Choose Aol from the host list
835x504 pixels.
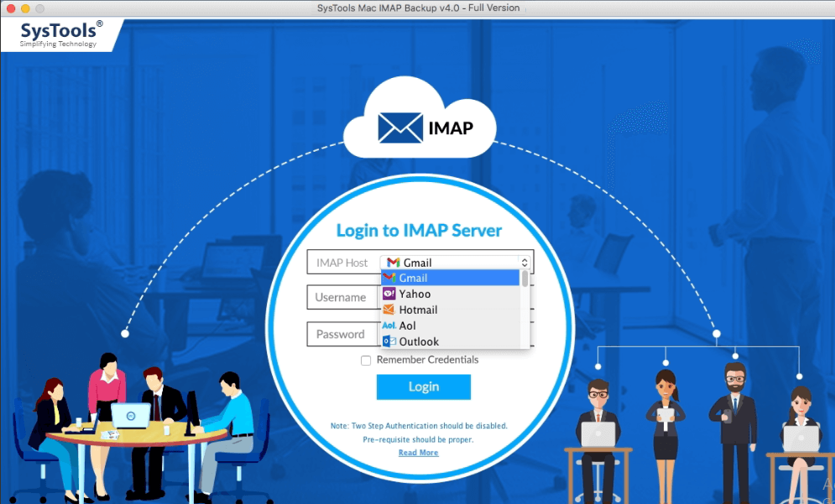point(450,325)
